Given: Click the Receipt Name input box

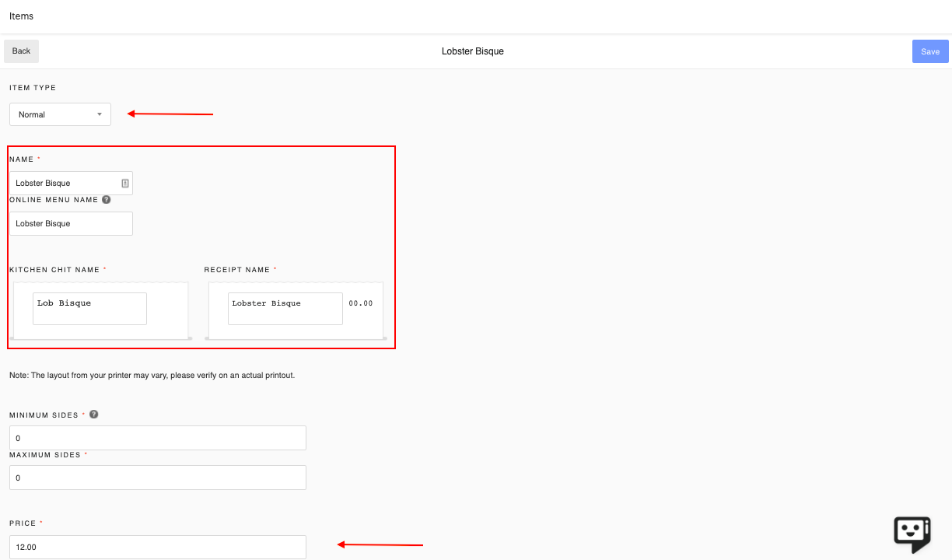Looking at the screenshot, I should [x=285, y=308].
